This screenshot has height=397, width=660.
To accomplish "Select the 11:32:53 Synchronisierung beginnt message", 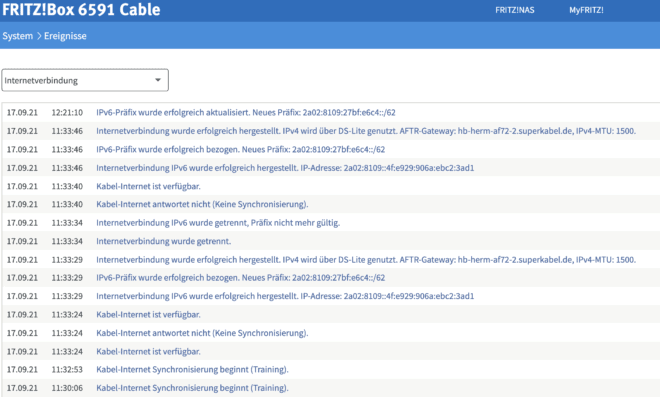I will click(x=192, y=370).
